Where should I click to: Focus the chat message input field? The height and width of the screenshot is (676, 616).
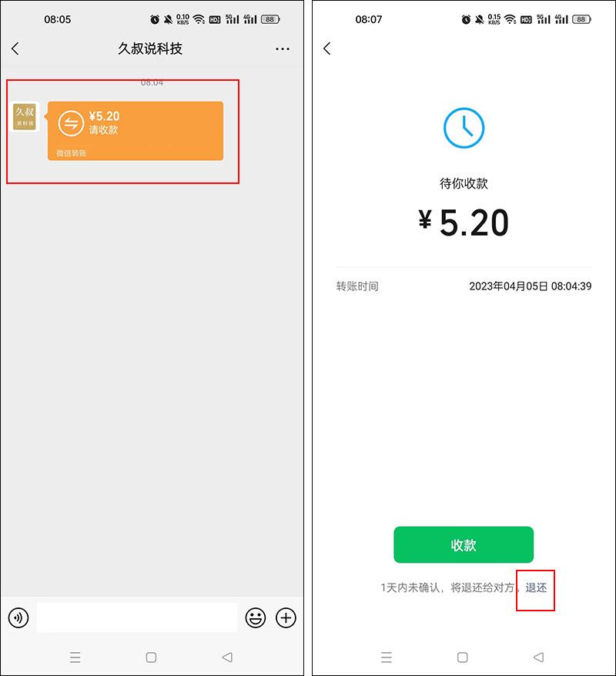pos(136,617)
